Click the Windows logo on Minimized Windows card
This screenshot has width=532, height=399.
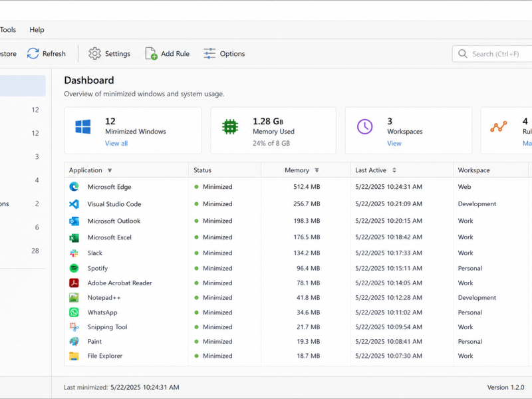pos(82,127)
